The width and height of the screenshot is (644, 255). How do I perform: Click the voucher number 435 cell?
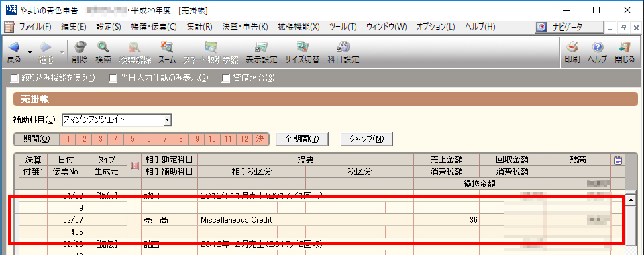click(x=66, y=232)
